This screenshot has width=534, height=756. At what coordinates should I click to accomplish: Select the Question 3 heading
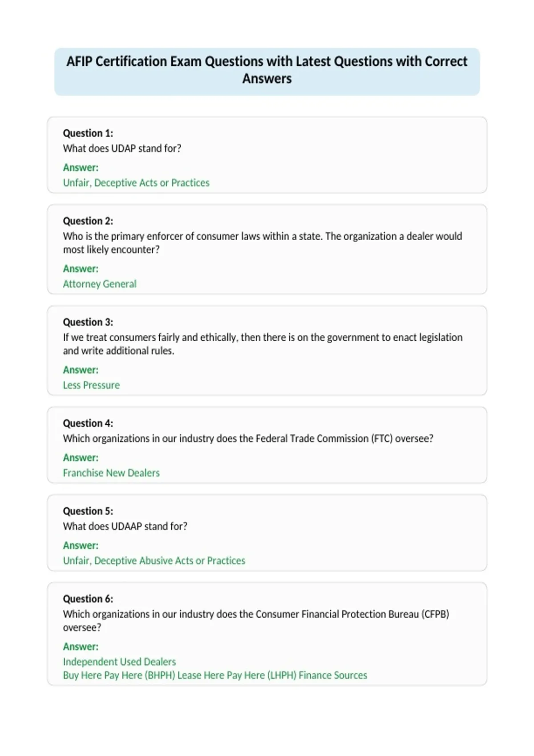point(88,322)
